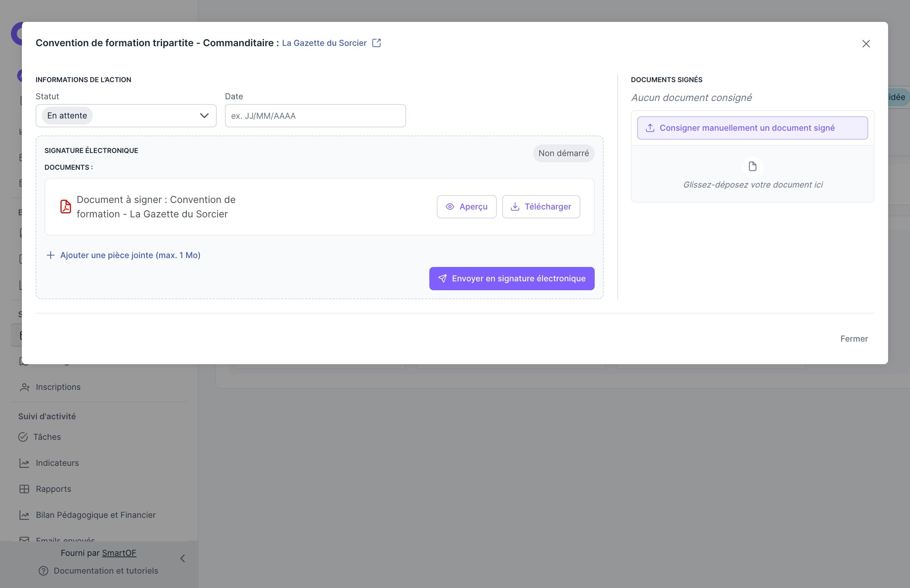
Task: Click the file icon in drop zone
Action: (x=752, y=166)
